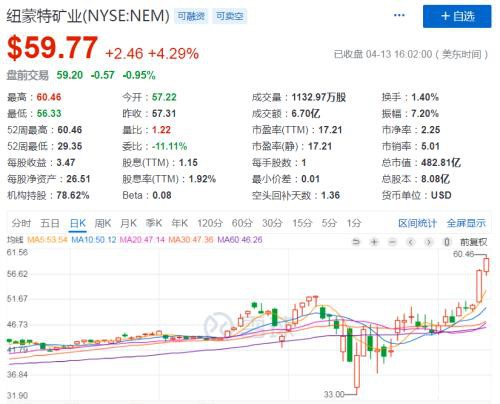Click the MA30:47.36 indicator label
Screen dimensions: 500x404
pos(191,240)
